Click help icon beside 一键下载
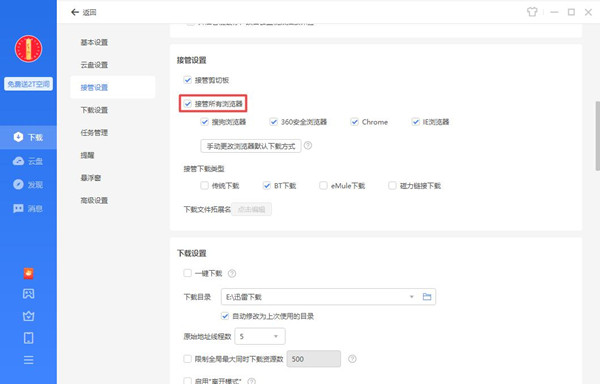 click(232, 273)
